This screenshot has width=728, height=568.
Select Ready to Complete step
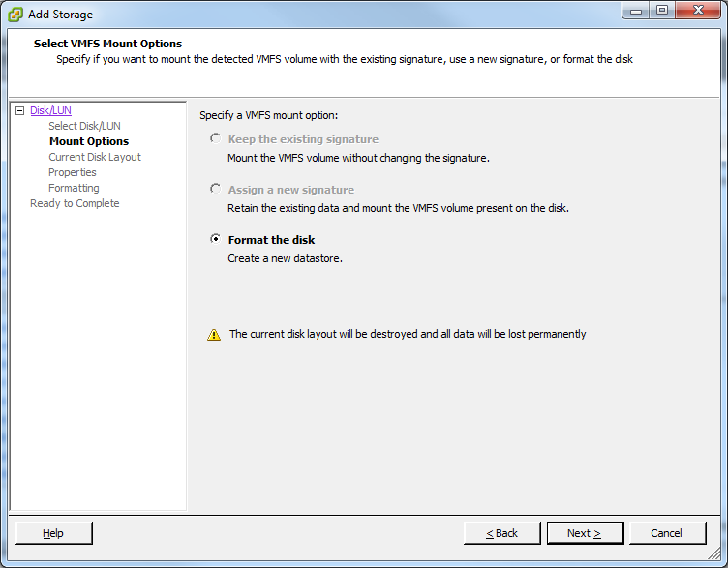[x=75, y=203]
